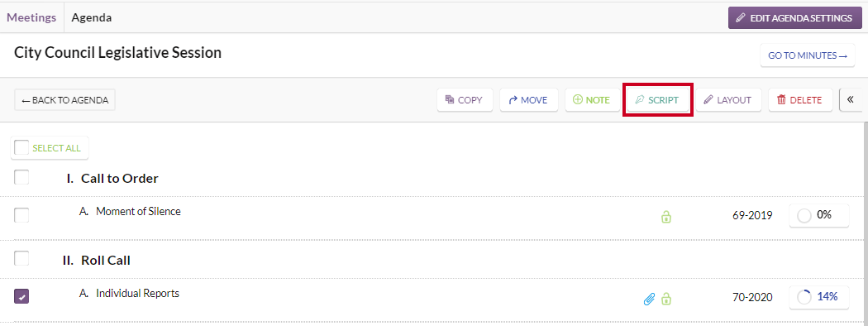Click the paperclip attachment icon on Individual Reports
The width and height of the screenshot is (868, 326).
[x=649, y=299]
